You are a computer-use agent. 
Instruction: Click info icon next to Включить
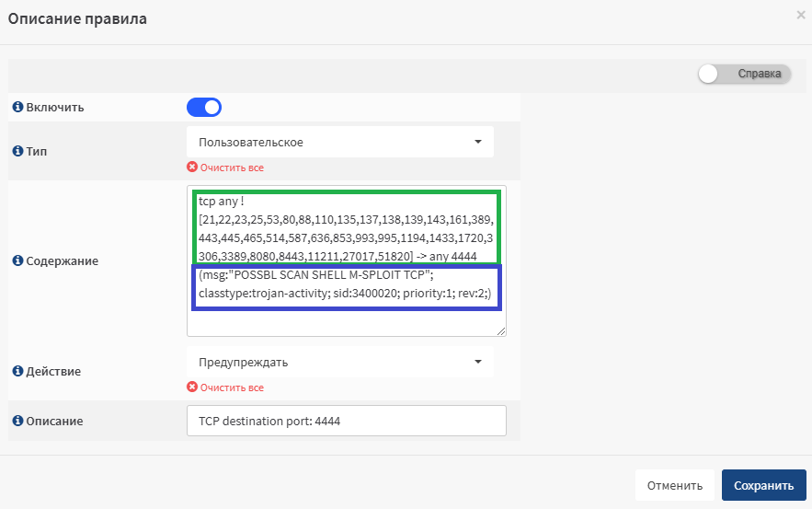(17, 107)
